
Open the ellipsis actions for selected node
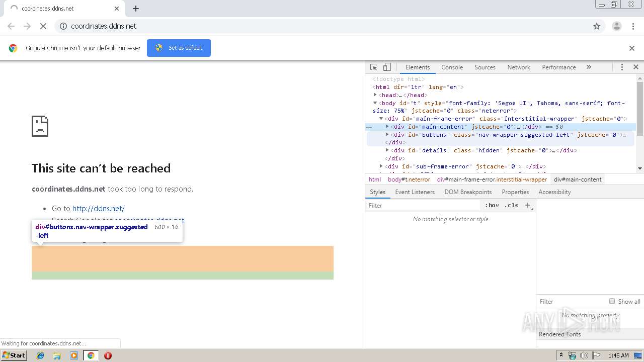(369, 127)
